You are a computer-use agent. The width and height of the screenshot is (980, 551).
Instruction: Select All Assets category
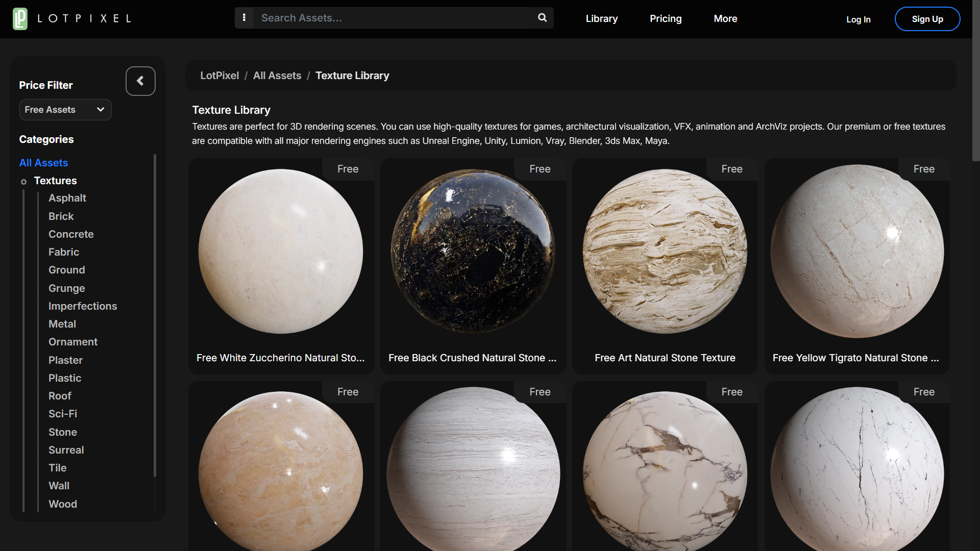click(x=43, y=163)
